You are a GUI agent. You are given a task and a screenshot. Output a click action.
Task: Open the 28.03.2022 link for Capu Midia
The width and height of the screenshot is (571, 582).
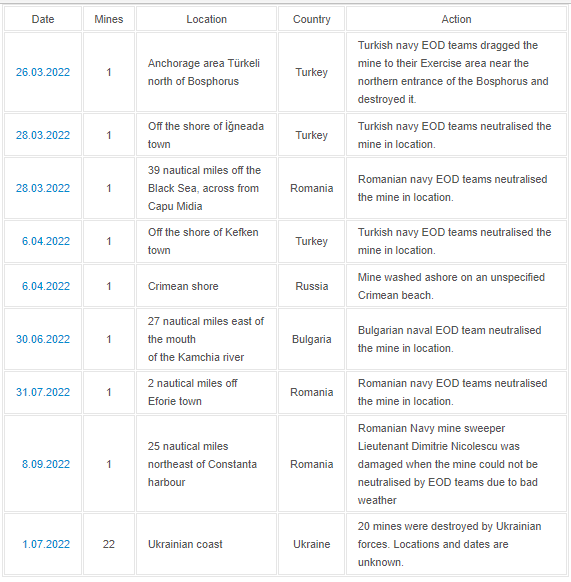[43, 188]
